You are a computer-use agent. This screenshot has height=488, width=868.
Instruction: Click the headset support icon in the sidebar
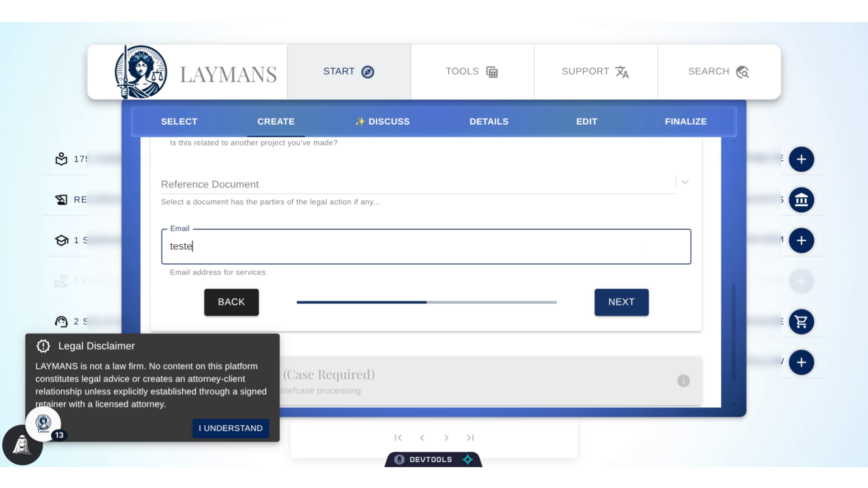point(61,322)
